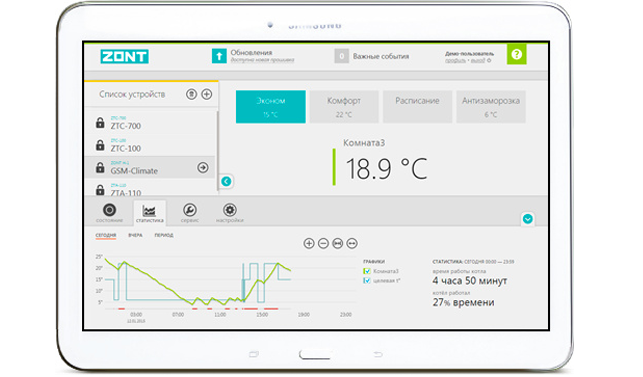The width and height of the screenshot is (643, 377).
Task: Toggle the Комната3 graph checkbox
Action: click(367, 271)
